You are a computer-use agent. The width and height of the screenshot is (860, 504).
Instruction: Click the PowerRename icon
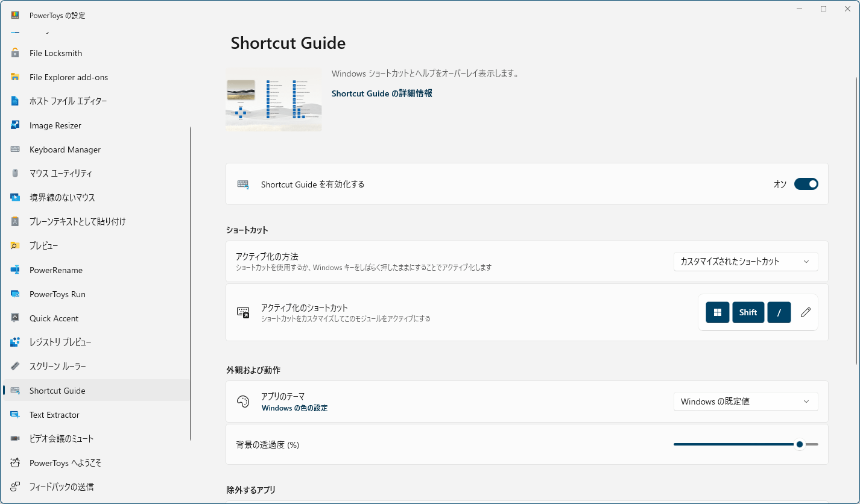[x=15, y=270]
